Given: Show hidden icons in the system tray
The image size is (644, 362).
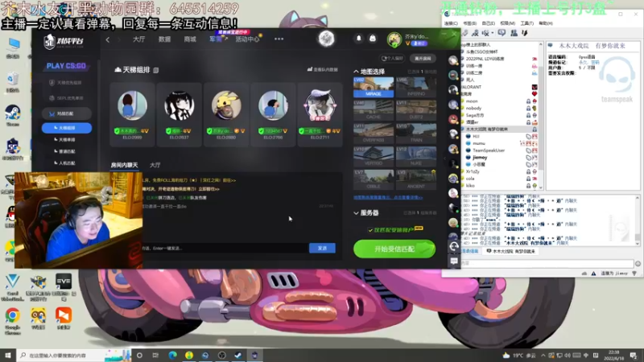Looking at the screenshot, I should click(x=543, y=356).
